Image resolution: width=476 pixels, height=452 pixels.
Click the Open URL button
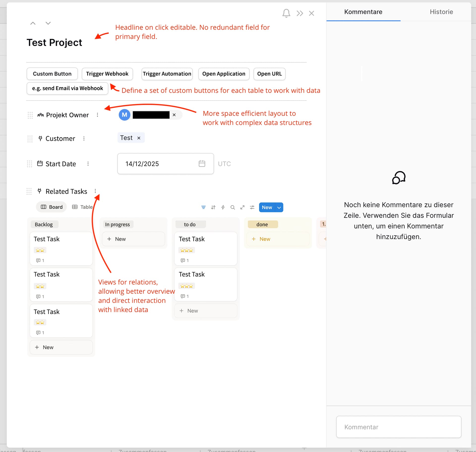point(269,74)
